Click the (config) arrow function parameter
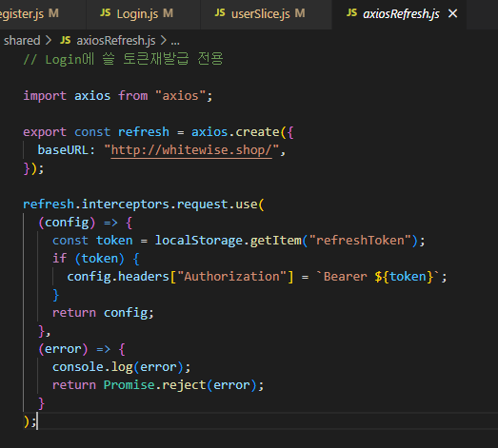 point(67,223)
